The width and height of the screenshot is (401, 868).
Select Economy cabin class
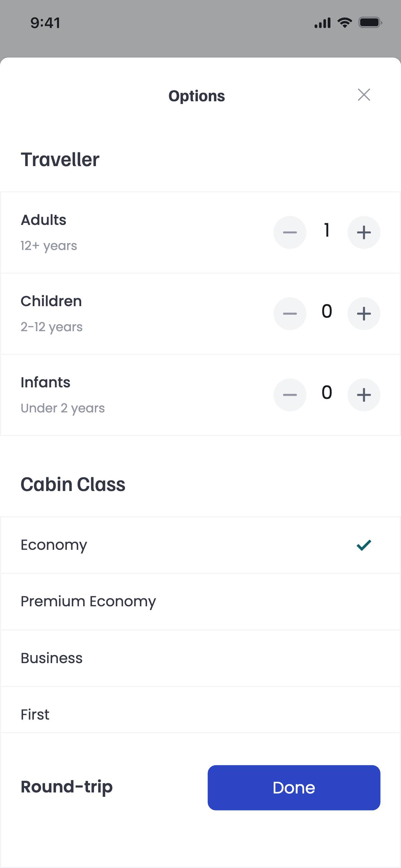(54, 545)
